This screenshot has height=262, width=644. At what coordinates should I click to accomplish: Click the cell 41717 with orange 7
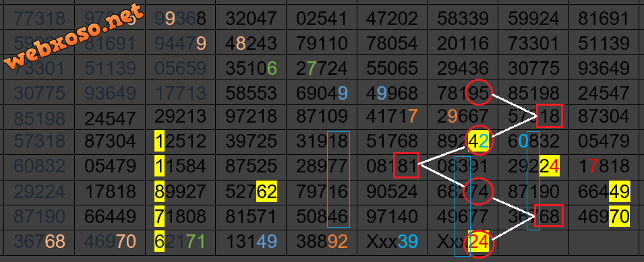click(x=392, y=117)
